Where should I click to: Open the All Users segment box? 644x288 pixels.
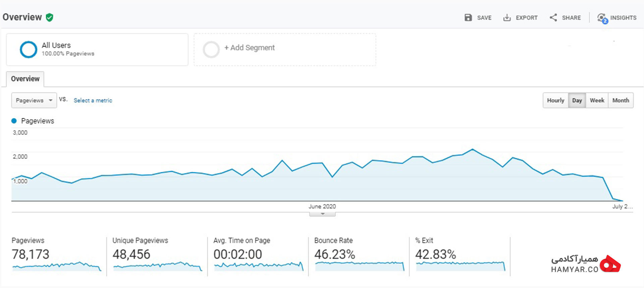pos(97,50)
